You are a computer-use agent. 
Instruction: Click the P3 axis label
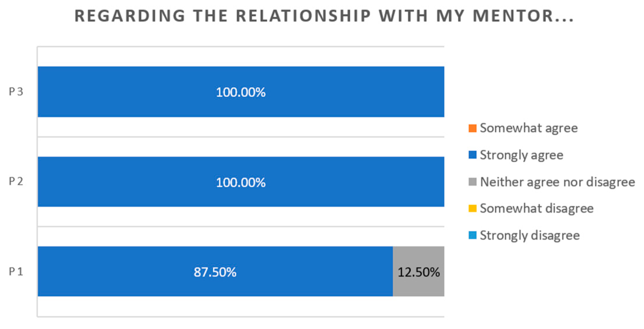point(16,92)
